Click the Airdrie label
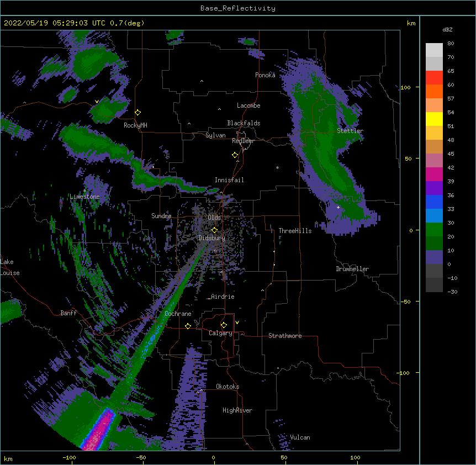 pyautogui.click(x=223, y=297)
